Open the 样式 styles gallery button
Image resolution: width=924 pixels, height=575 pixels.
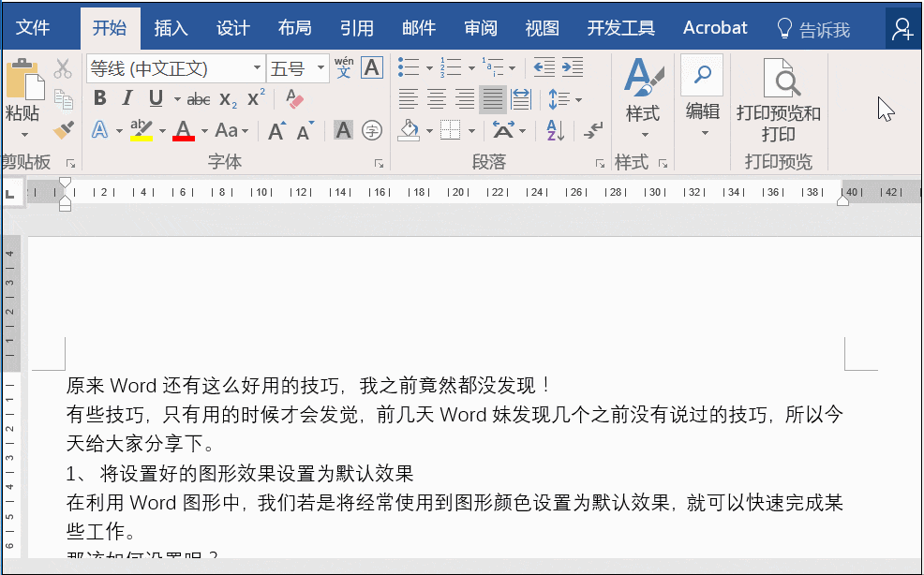pos(643,97)
